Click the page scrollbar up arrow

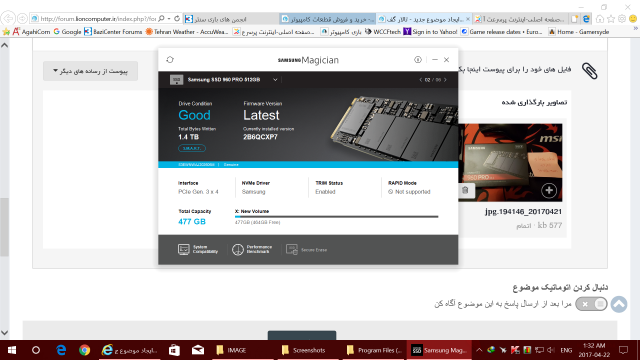[x=4, y=45]
